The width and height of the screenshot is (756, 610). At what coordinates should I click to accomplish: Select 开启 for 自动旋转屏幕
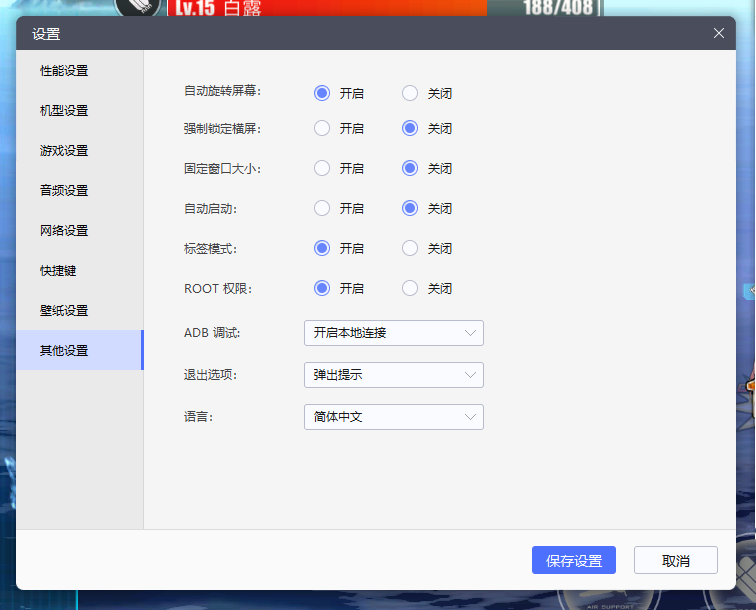(x=322, y=93)
